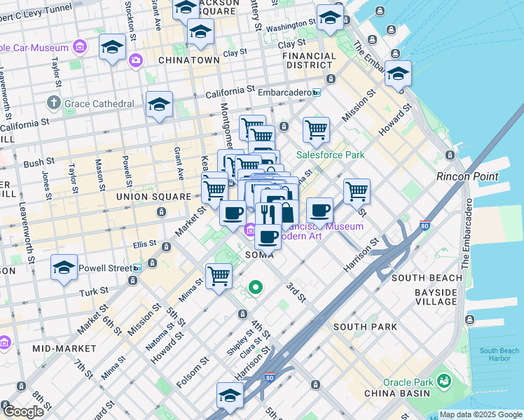Viewport: 524px width, 420px height.
Task: Click the Museum of Modern Art label
Action: click(324, 231)
